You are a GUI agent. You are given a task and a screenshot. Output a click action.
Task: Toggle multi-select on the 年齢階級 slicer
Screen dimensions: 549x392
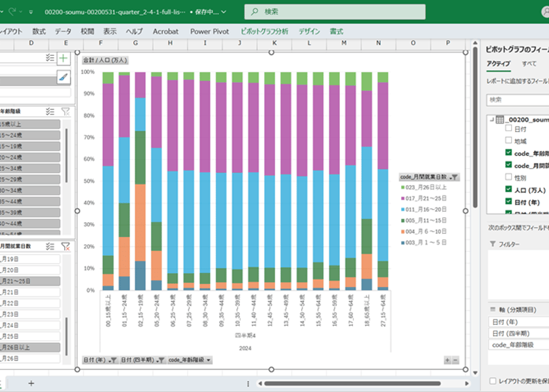point(50,112)
